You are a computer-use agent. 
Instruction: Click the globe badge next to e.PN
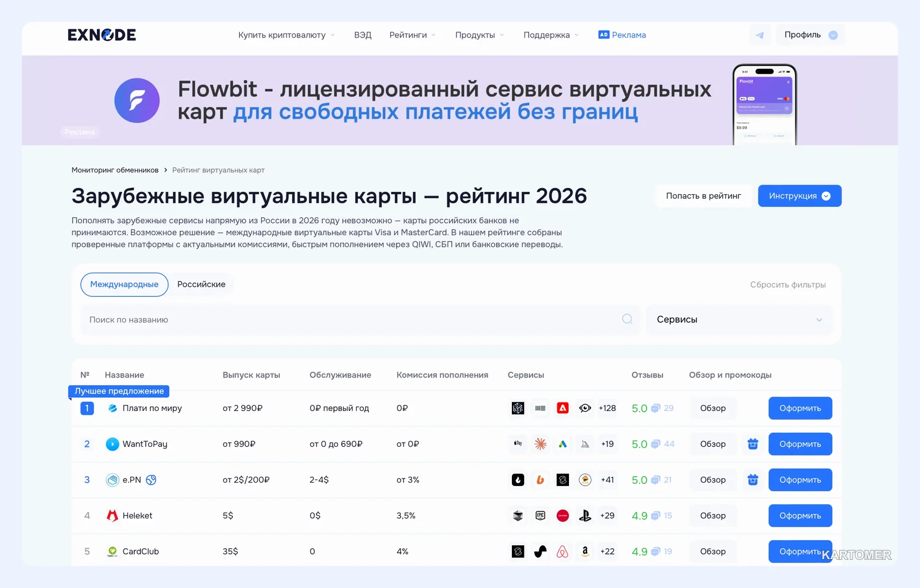tap(151, 480)
